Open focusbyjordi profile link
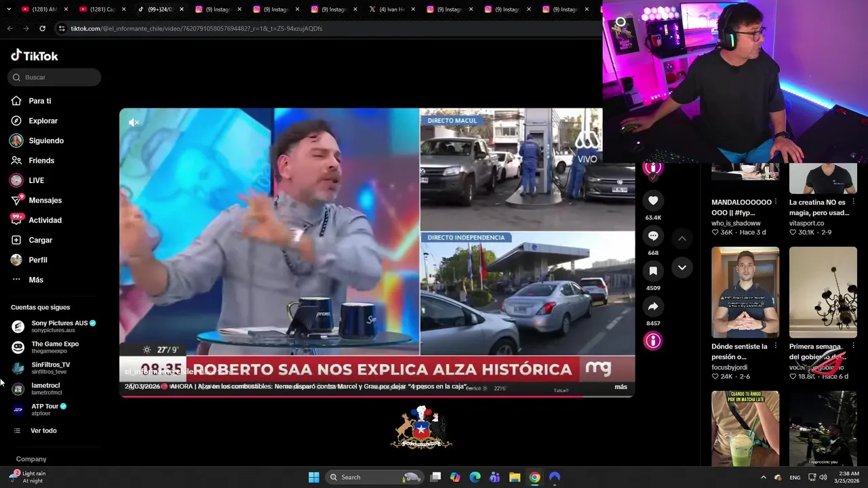 (730, 367)
